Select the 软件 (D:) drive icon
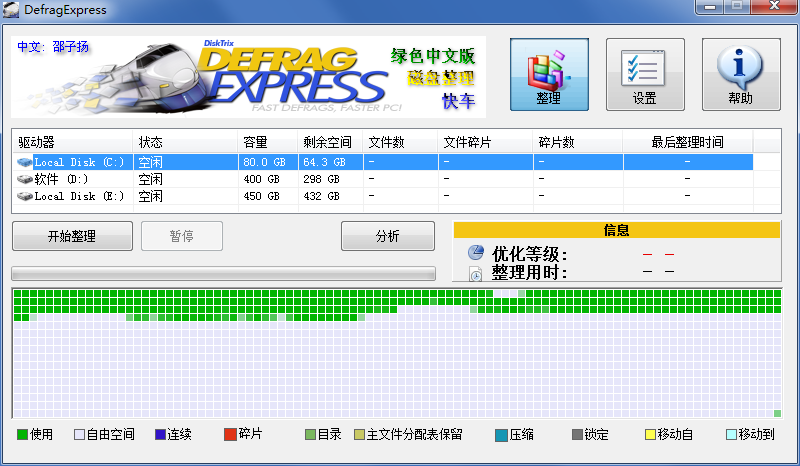 (x=24, y=179)
